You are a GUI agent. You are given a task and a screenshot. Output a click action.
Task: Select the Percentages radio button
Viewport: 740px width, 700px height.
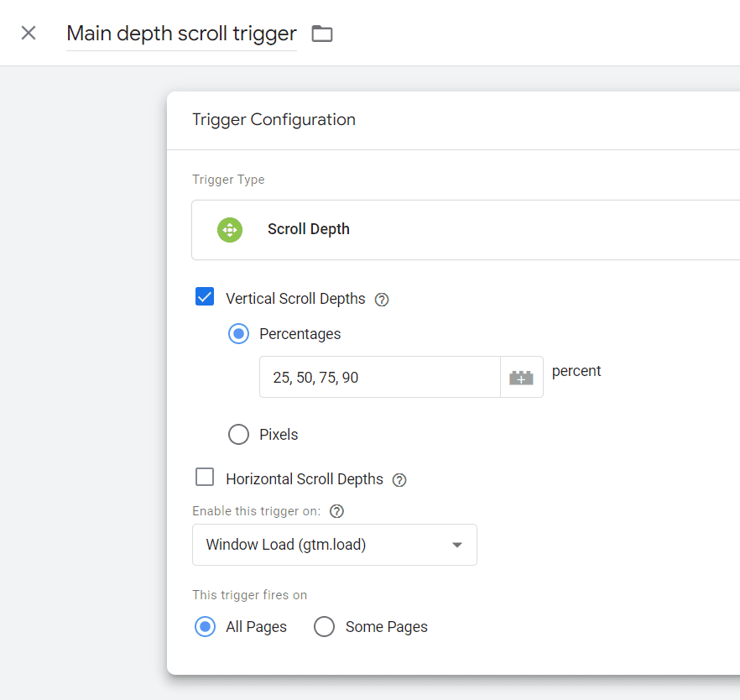(238, 334)
